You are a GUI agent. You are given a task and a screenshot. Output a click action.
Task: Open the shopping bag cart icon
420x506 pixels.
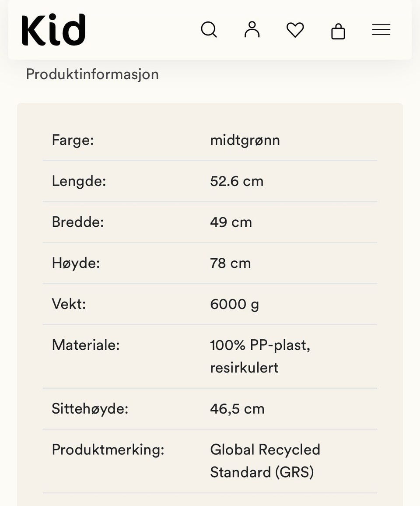pos(338,32)
